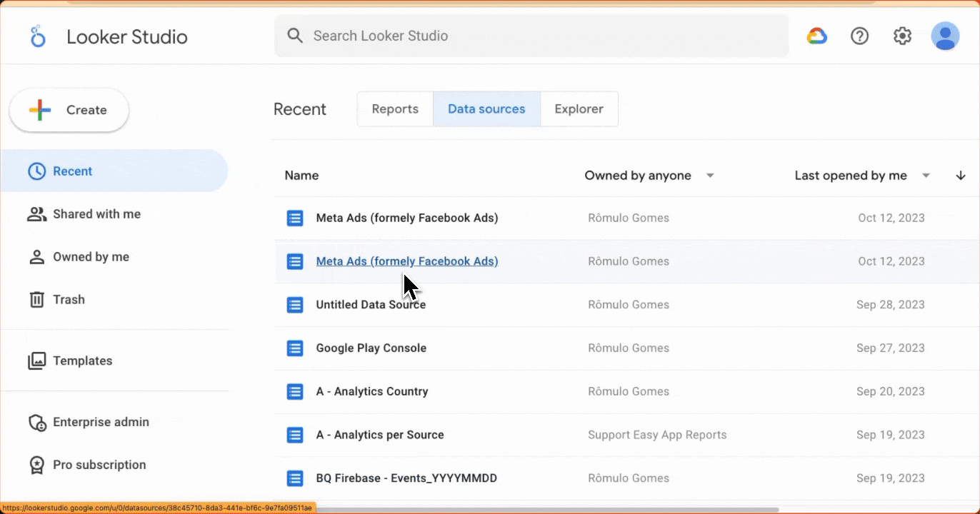Click the Trash bin icon
This screenshot has height=514, width=980.
point(36,300)
